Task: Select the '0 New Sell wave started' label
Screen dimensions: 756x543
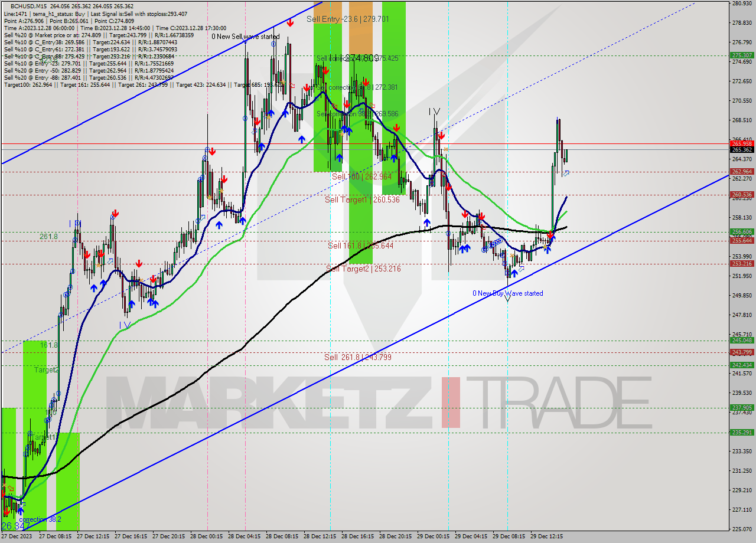Action: tap(246, 37)
